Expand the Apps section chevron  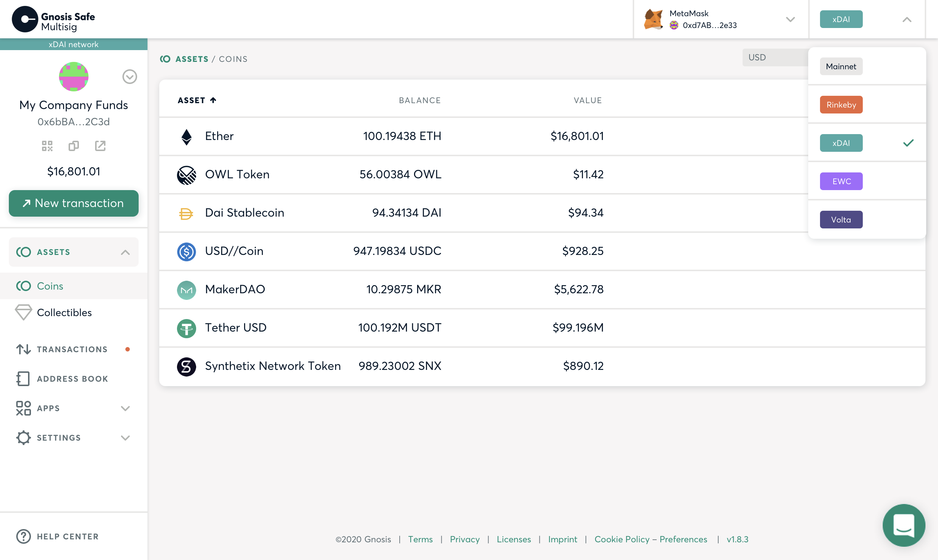click(x=125, y=408)
